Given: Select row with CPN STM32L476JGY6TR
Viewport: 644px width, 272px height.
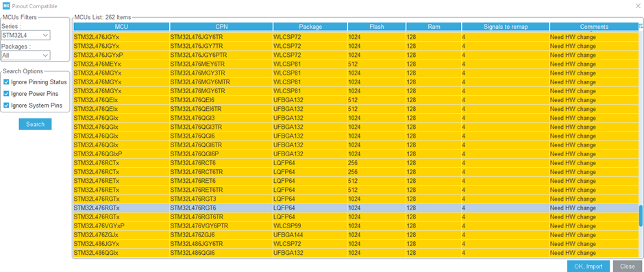Looking at the screenshot, I should (356, 37).
